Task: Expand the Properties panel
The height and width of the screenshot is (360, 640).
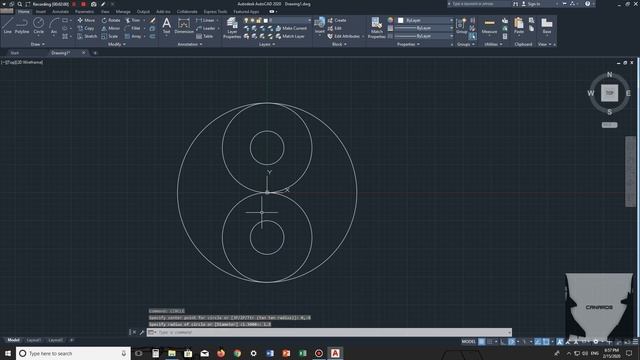Action: click(x=408, y=44)
